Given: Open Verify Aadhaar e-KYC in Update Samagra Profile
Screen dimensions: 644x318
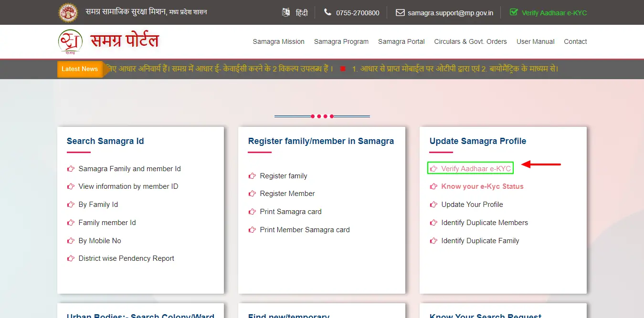Looking at the screenshot, I should click(x=476, y=169).
